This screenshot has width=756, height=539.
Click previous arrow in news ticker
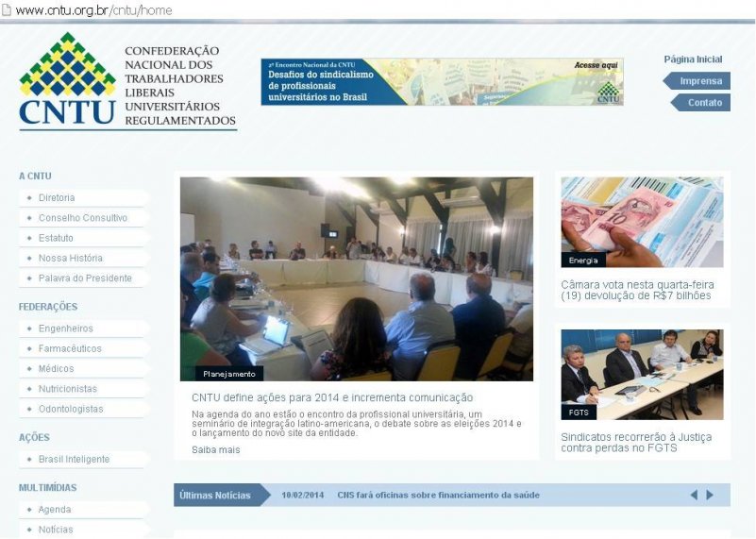click(694, 495)
